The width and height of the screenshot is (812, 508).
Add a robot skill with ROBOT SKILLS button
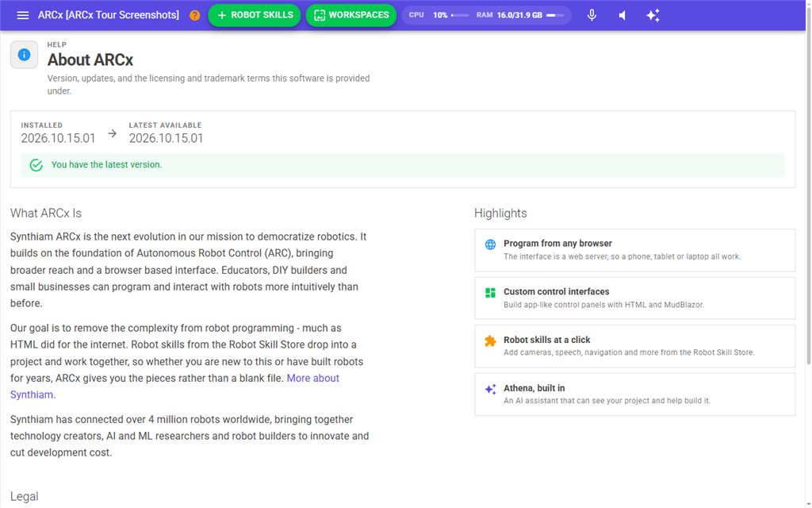(x=255, y=15)
